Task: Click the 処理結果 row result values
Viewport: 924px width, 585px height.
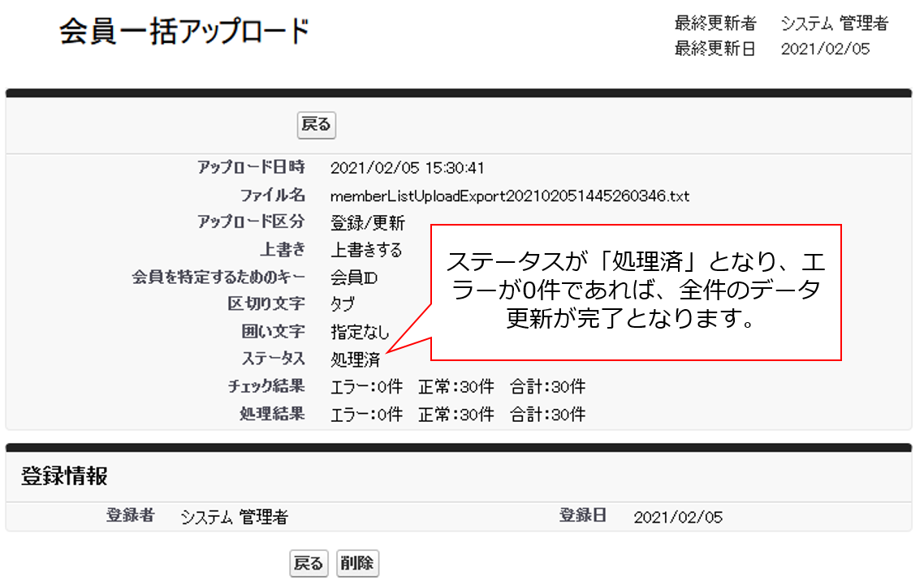Action: (x=457, y=415)
